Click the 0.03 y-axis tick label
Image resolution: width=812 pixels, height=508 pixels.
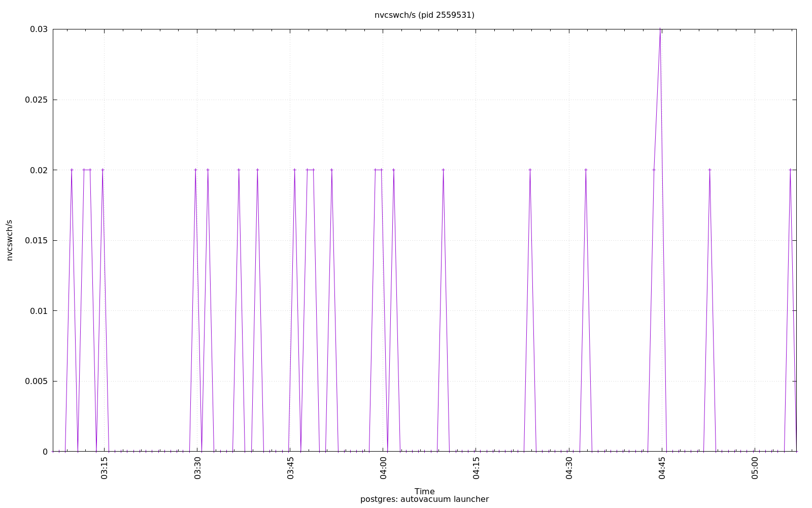point(39,29)
